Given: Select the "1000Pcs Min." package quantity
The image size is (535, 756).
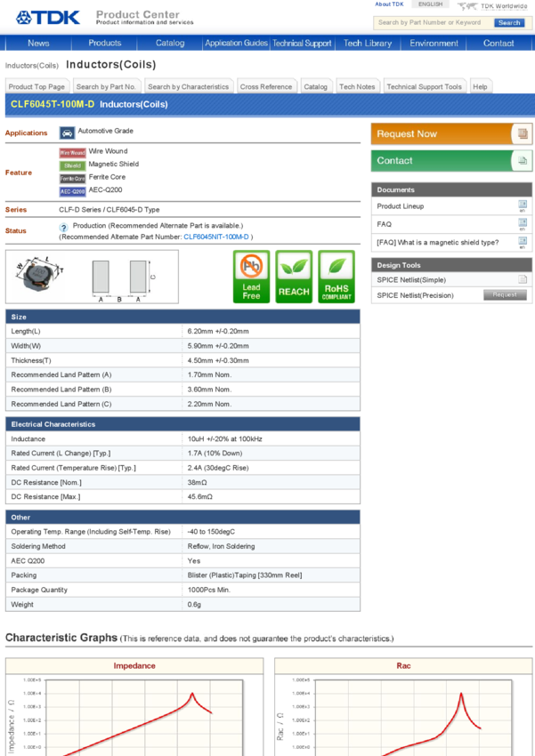Looking at the screenshot, I should [209, 590].
